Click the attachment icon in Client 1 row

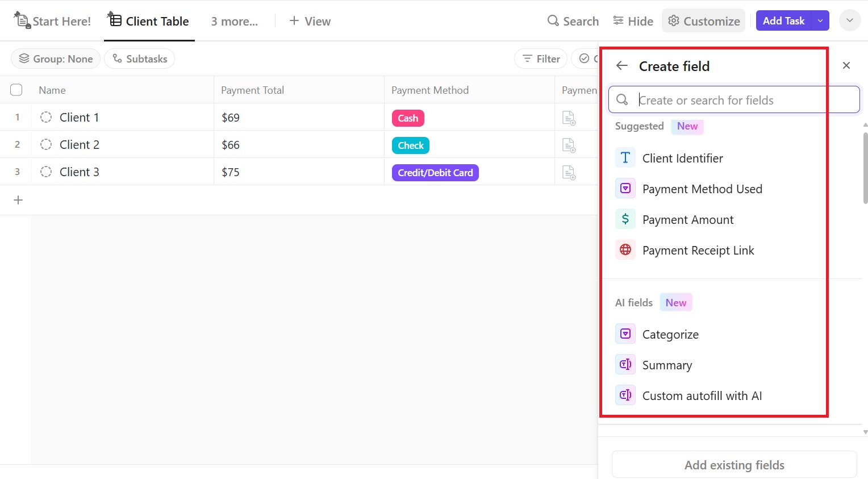pos(569,118)
